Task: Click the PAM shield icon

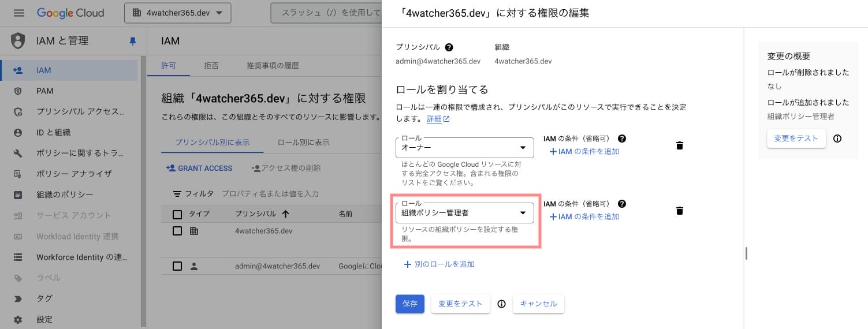Action: [18, 91]
